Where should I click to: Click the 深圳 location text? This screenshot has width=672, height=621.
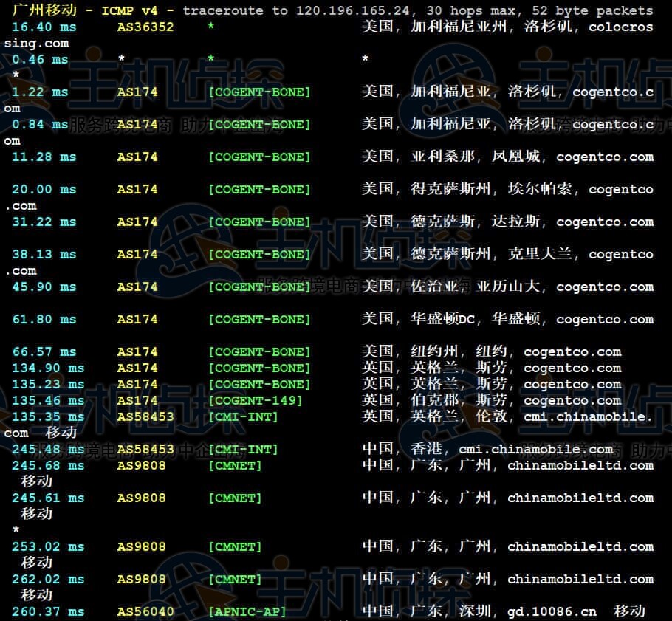pyautogui.click(x=476, y=612)
